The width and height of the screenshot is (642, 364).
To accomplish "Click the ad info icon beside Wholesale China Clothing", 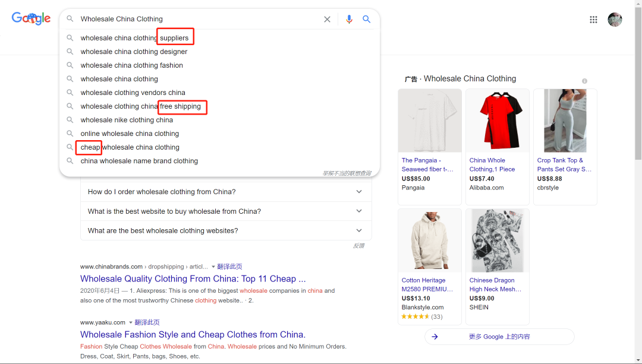I will tap(585, 81).
